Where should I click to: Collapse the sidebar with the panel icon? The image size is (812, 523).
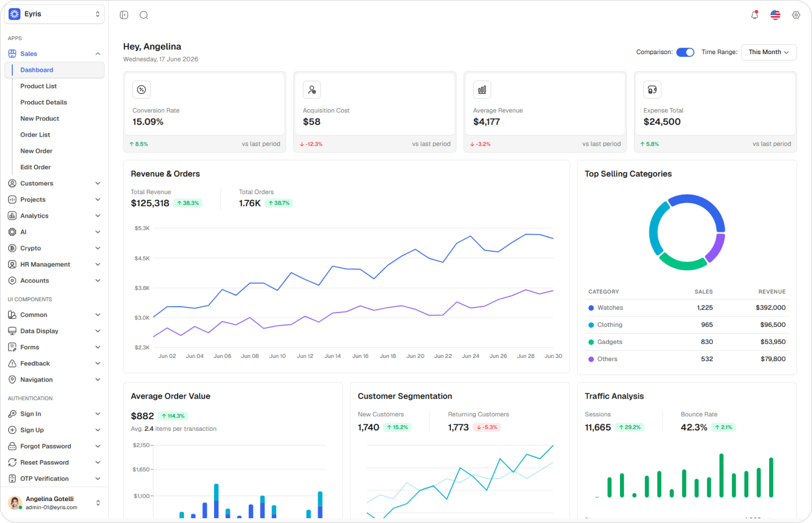pyautogui.click(x=124, y=15)
